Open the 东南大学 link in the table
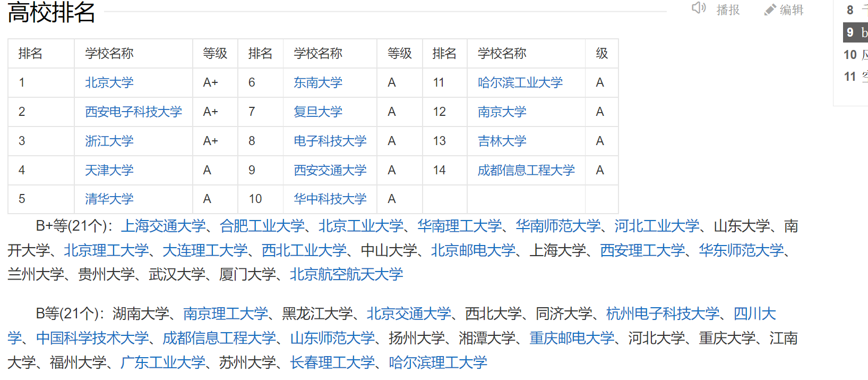868x380 pixels. [318, 82]
